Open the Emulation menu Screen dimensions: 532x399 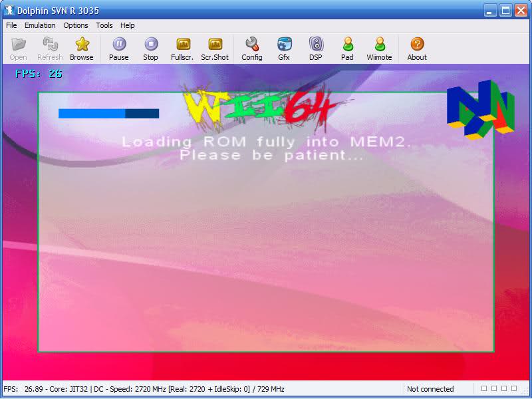pyautogui.click(x=40, y=25)
